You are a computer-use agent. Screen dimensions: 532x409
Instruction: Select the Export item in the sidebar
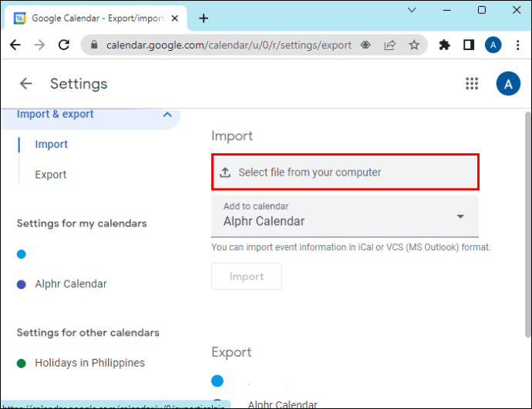pos(51,175)
